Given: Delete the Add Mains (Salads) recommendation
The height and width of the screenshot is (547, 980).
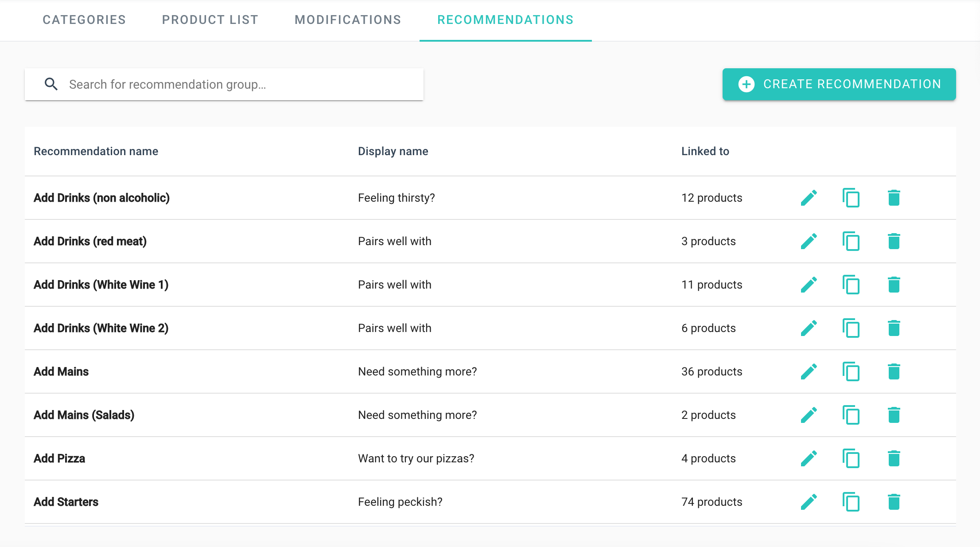Looking at the screenshot, I should tap(894, 415).
